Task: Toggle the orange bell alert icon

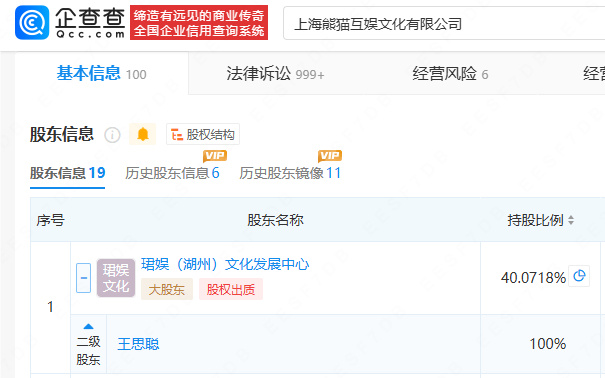Action: (143, 134)
